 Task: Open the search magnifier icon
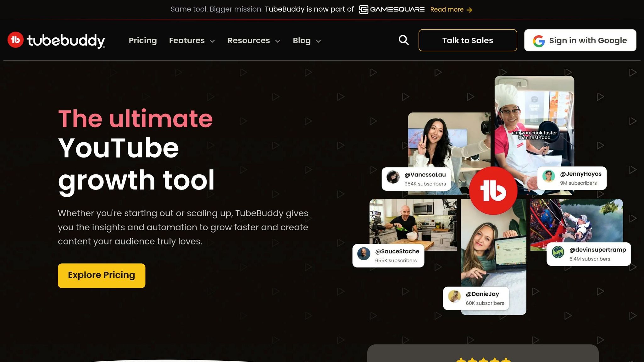pos(404,40)
